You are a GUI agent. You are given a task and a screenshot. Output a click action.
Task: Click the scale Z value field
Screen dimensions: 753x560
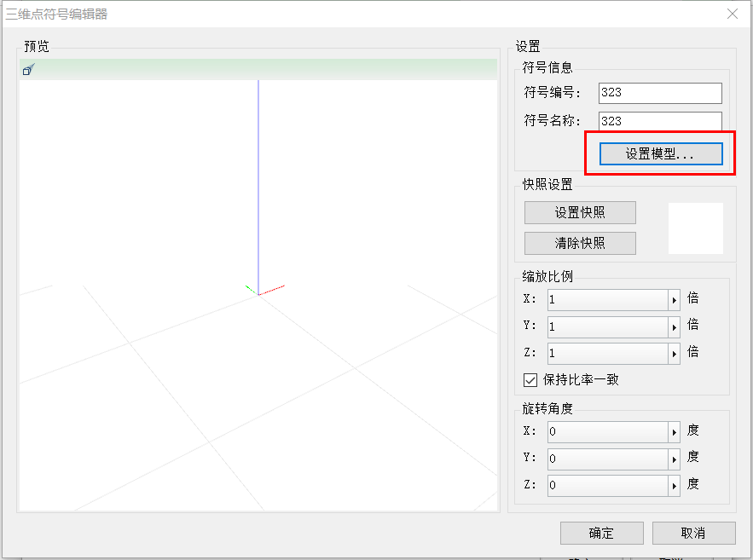click(x=608, y=354)
